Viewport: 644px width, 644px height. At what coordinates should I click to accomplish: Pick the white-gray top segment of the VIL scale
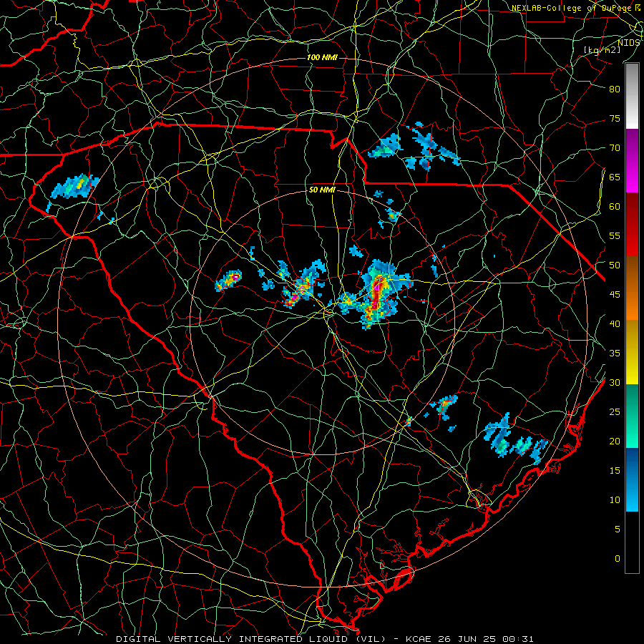pos(632,96)
